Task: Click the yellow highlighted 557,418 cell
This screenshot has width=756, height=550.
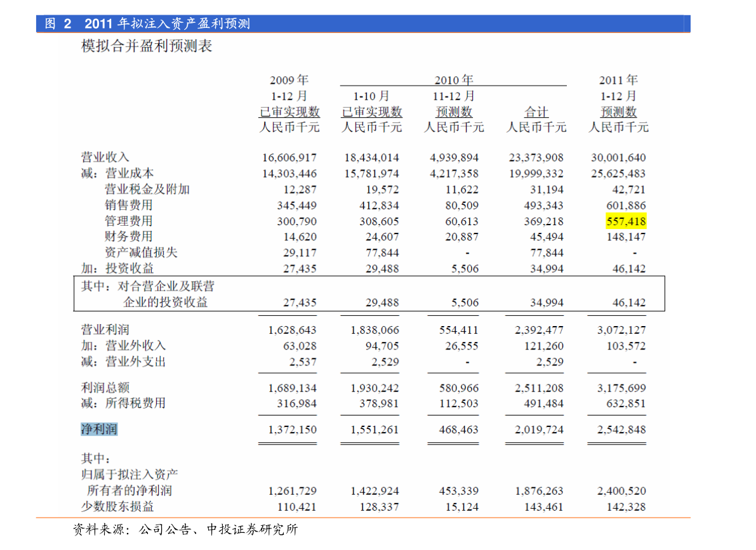Action: pos(626,221)
